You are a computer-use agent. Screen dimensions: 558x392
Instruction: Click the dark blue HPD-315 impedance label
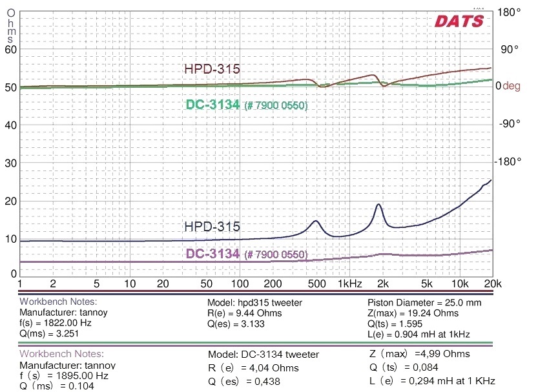(x=212, y=227)
